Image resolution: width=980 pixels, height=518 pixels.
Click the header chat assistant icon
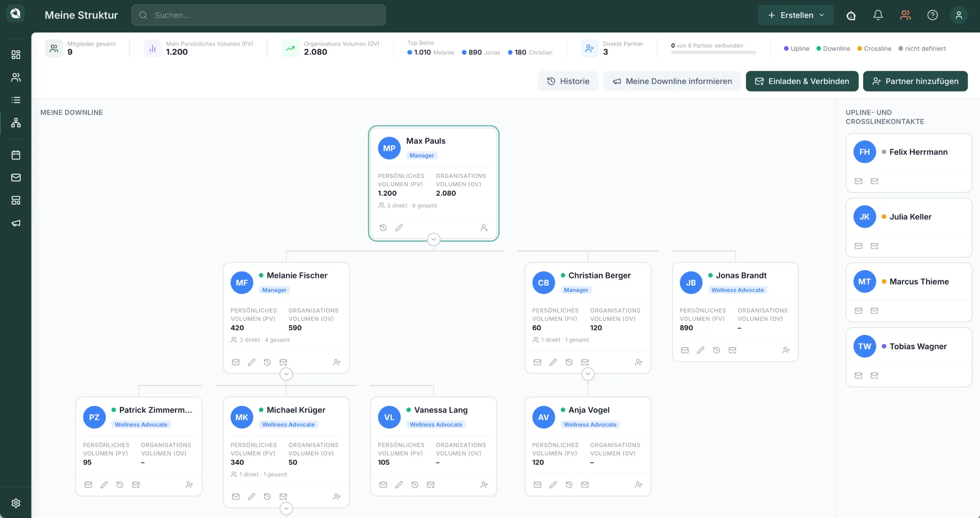[851, 15]
